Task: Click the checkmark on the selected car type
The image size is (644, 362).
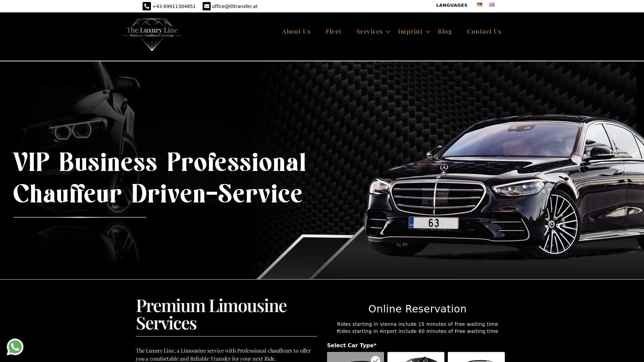Action: pos(375,359)
